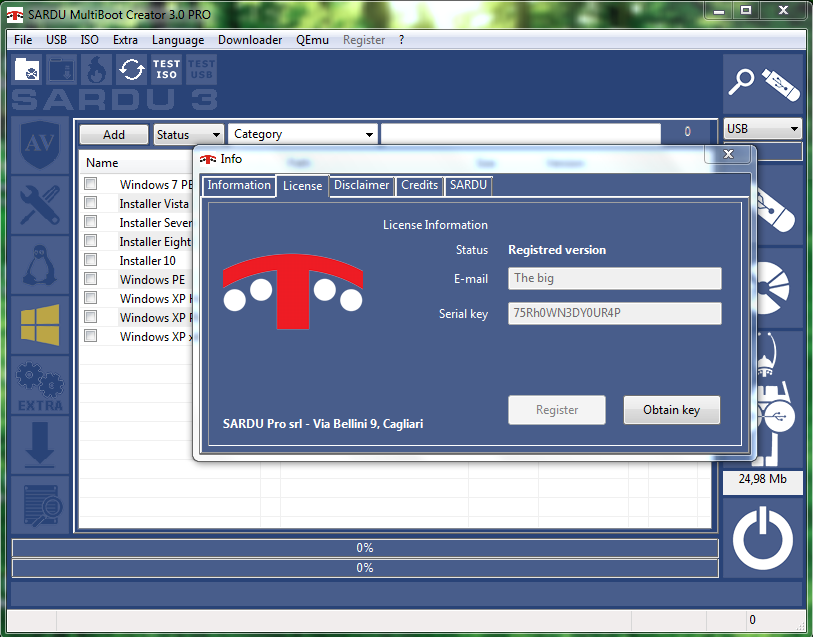Click the upper 0% progress bar
Image resolution: width=813 pixels, height=637 pixels.
pos(365,548)
